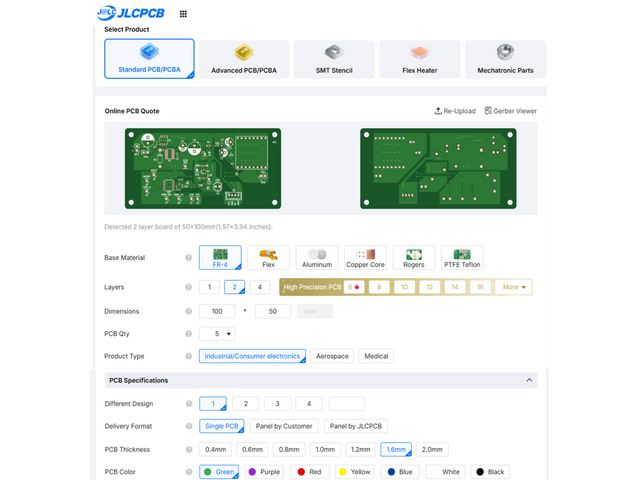640x480 pixels.
Task: Open the Gerber Viewer icon
Action: point(488,111)
